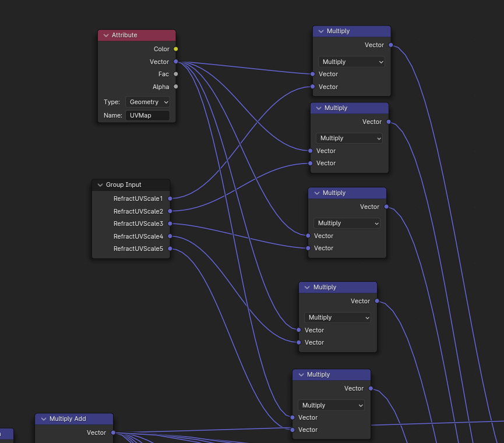Click the RefractUVScale1 output socket
Image resolution: width=504 pixels, height=443 pixels.
coord(170,199)
